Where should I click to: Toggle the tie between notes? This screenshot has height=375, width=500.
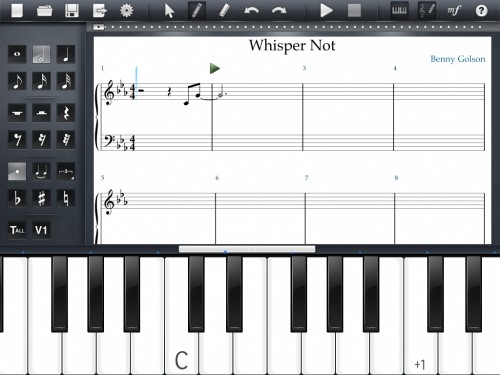[41, 171]
